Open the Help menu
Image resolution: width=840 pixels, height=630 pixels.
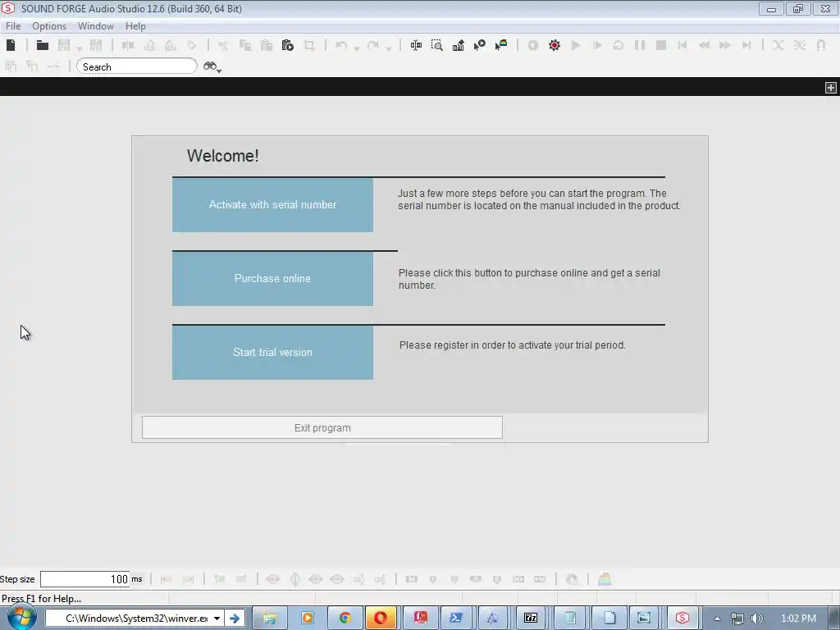135,25
